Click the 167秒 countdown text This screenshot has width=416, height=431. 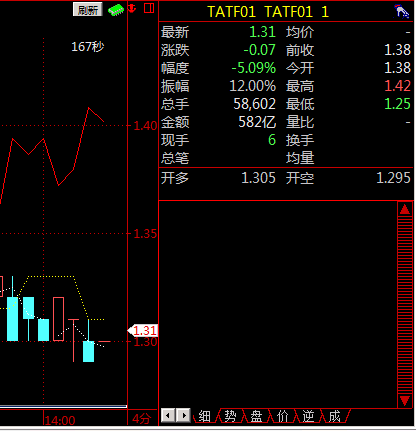point(88,47)
